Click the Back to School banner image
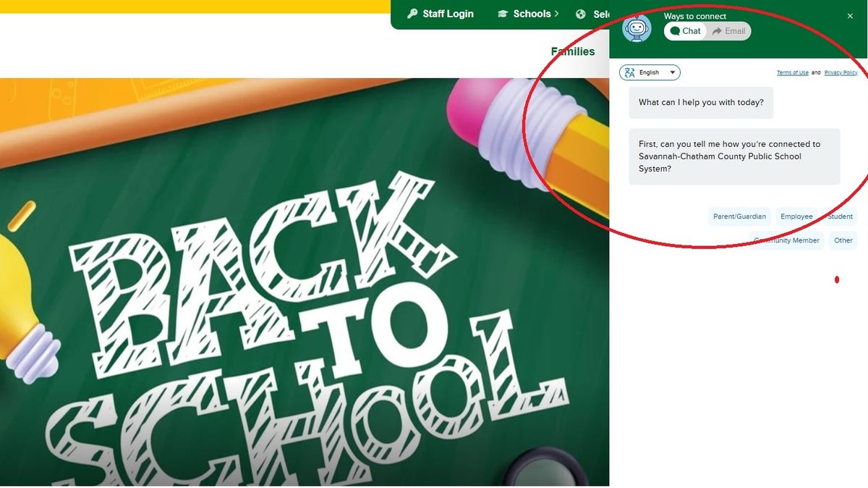 305,282
